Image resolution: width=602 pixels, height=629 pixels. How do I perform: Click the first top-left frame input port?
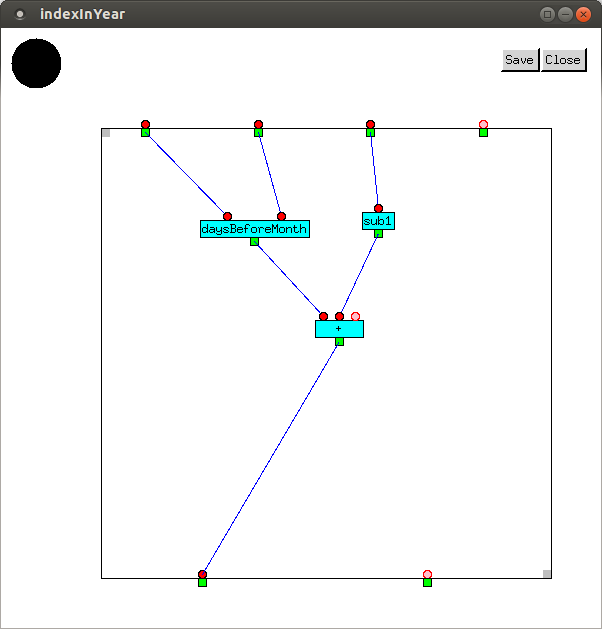pos(145,125)
